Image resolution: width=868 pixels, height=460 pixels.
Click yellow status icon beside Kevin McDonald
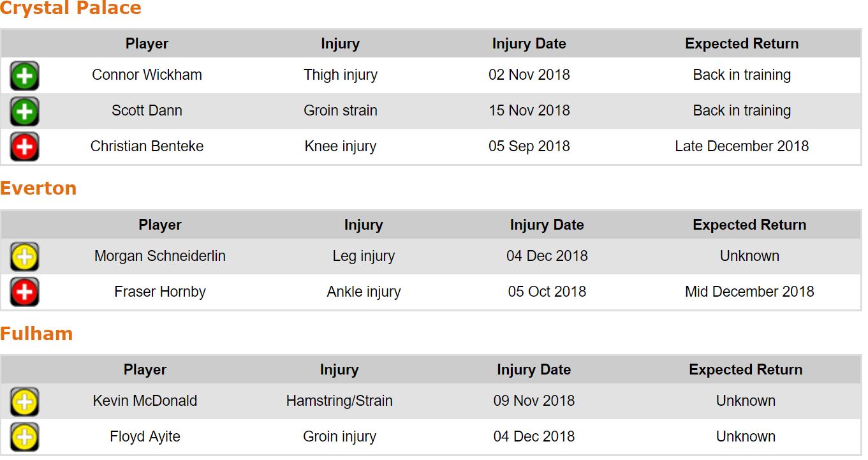[24, 402]
